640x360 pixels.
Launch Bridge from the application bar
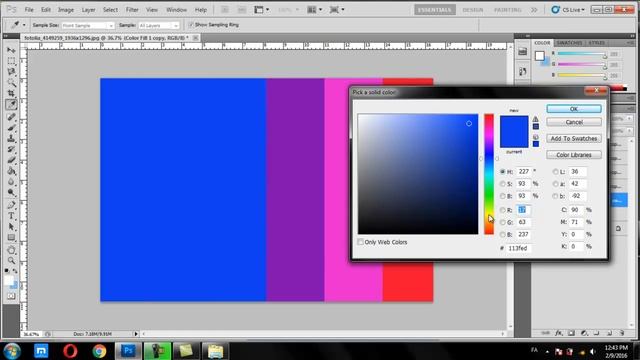point(225,9)
